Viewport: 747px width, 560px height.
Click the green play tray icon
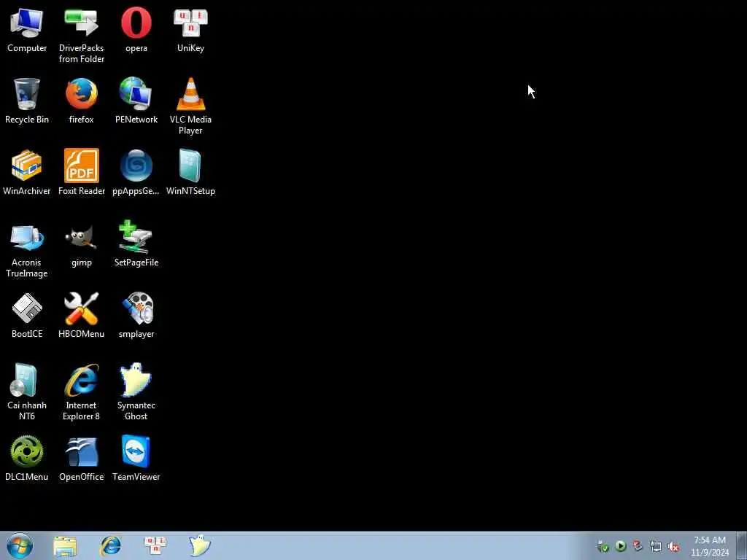[620, 546]
